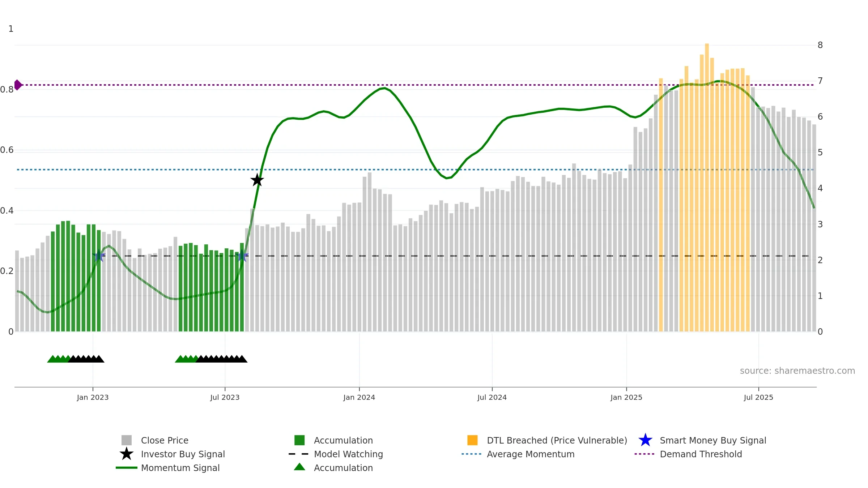Click the gray Close Price legend swatch
This screenshot has width=868, height=488.
tap(127, 440)
